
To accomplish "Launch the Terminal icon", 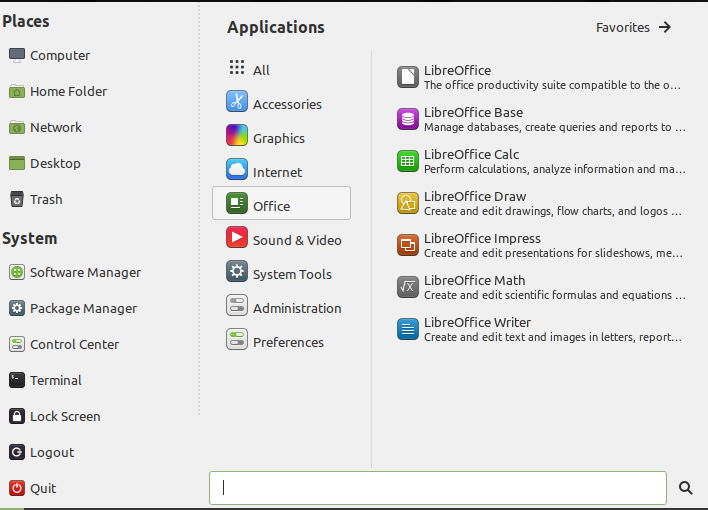I will point(17,380).
